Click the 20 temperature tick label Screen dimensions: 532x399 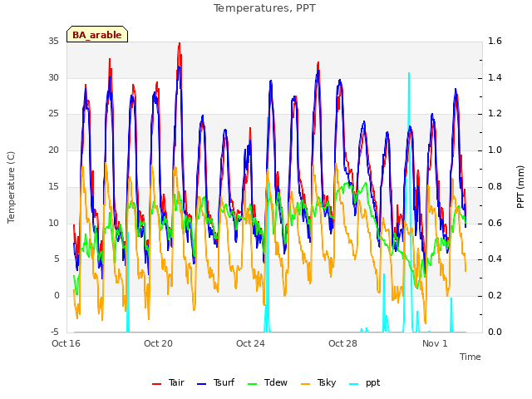pyautogui.click(x=53, y=150)
